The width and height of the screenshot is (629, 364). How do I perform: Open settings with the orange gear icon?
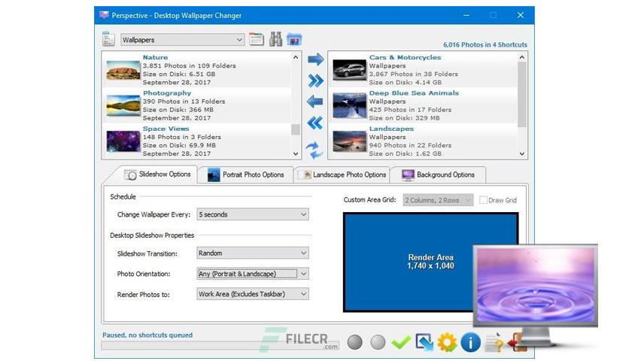click(447, 343)
